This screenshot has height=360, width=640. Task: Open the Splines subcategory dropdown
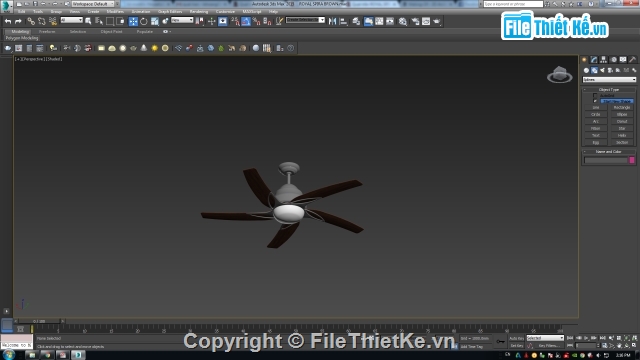tap(609, 80)
